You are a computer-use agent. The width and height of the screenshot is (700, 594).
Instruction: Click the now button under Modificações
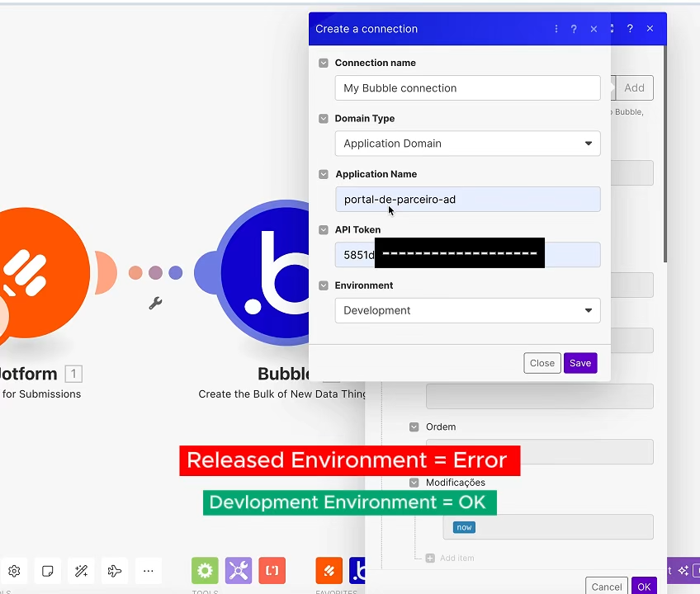click(464, 527)
